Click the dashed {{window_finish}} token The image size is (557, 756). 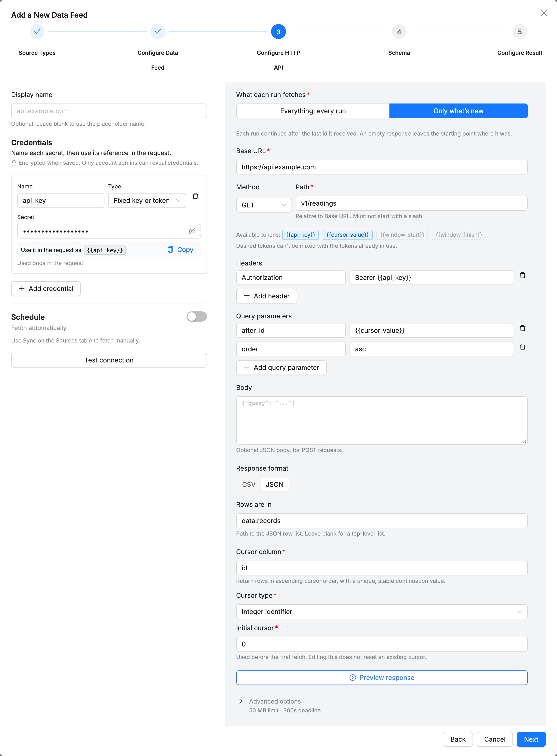pos(459,235)
